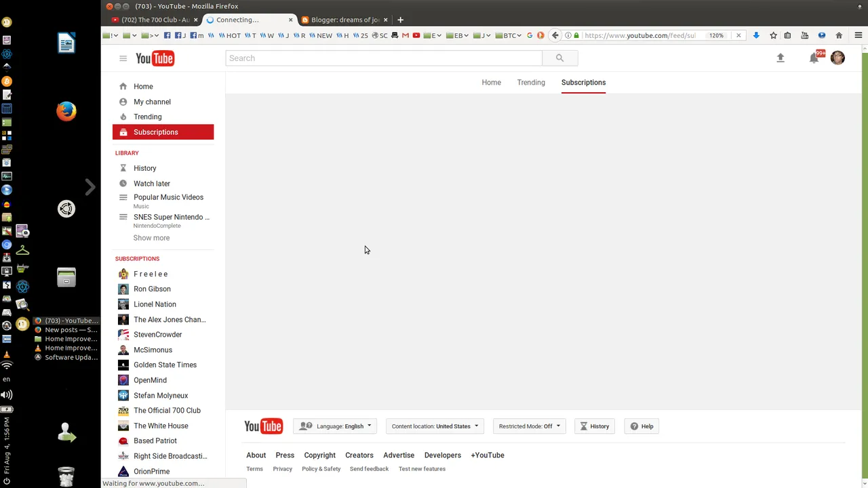
Task: Go back using the Firefox back arrow
Action: [555, 35]
